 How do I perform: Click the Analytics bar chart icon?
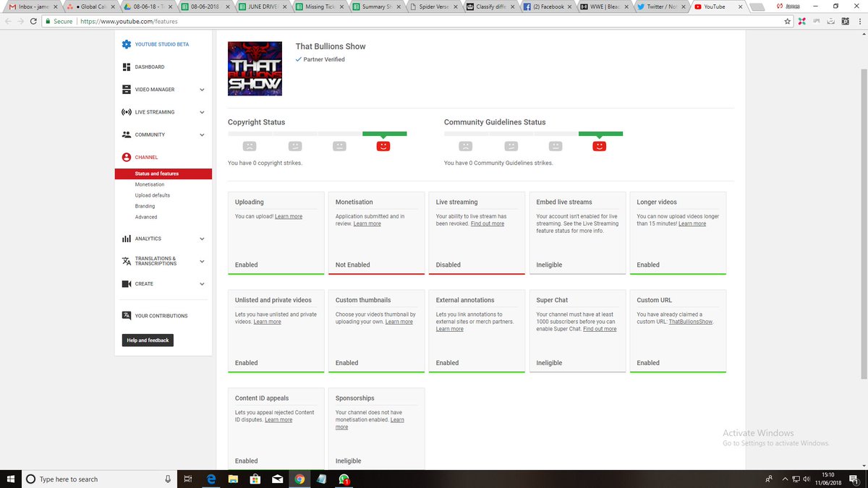[x=127, y=239]
